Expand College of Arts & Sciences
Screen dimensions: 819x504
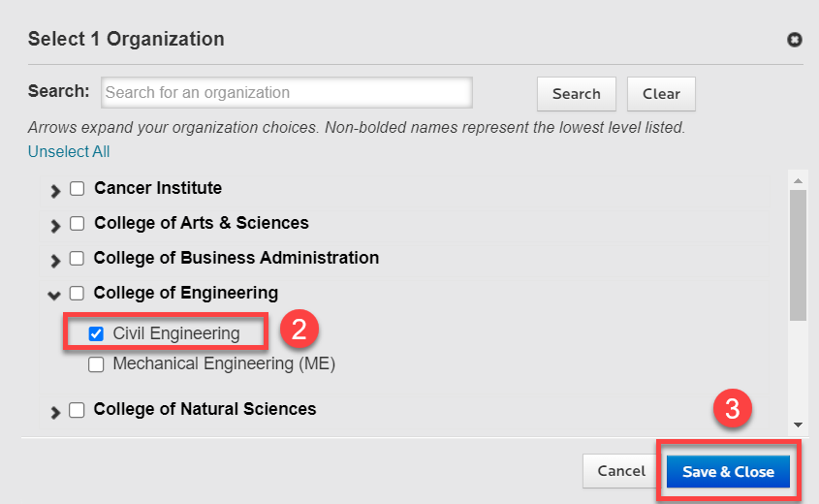coord(55,226)
